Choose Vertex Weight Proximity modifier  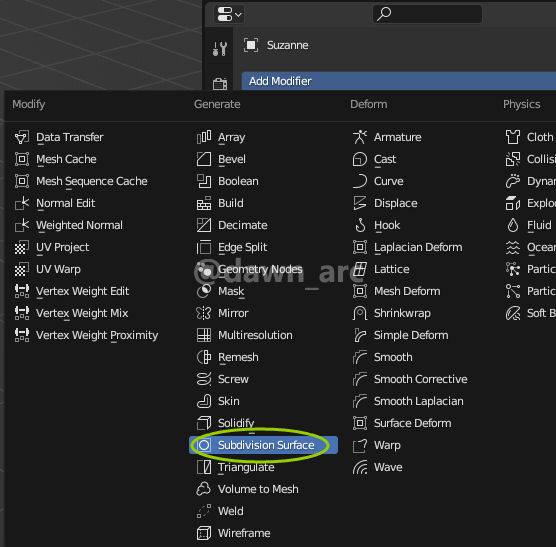click(x=96, y=335)
